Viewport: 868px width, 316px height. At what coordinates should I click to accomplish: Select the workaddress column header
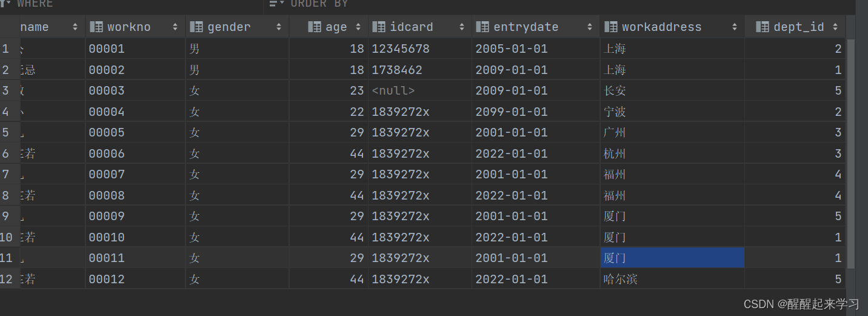(x=672, y=27)
